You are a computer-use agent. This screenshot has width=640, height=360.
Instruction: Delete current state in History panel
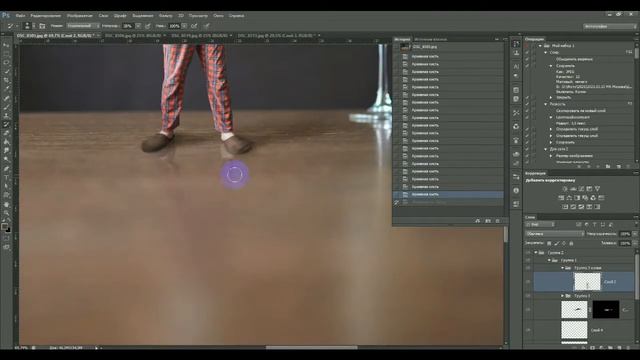(498, 221)
